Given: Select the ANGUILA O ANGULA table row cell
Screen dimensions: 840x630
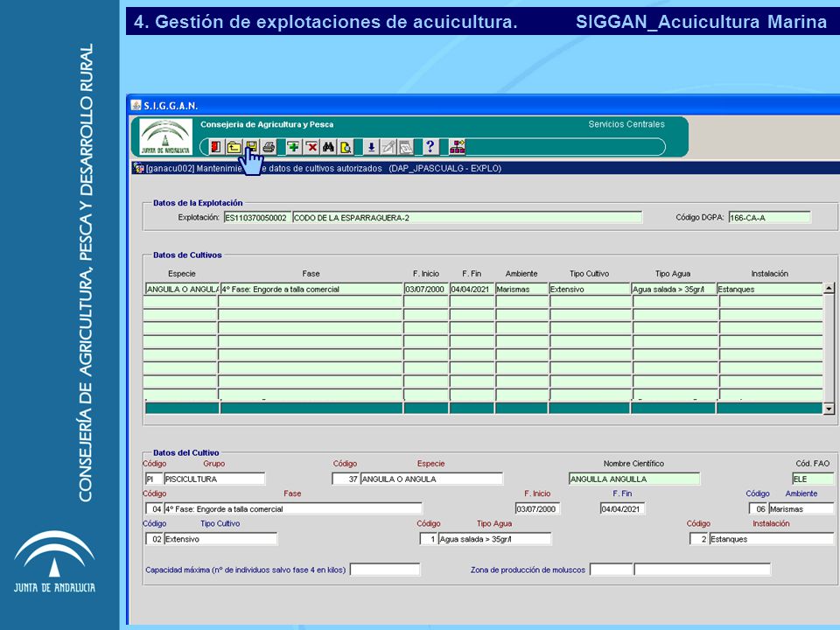Looking at the screenshot, I should click(182, 289).
